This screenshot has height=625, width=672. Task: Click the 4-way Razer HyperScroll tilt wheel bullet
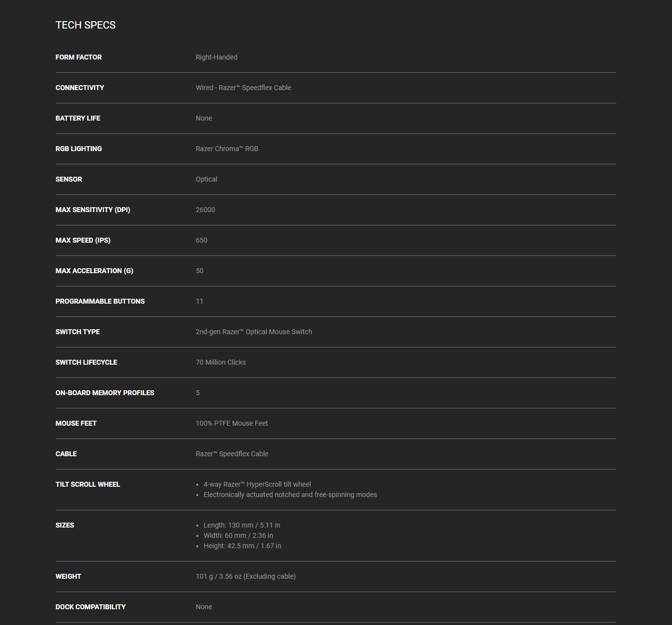[x=257, y=484]
